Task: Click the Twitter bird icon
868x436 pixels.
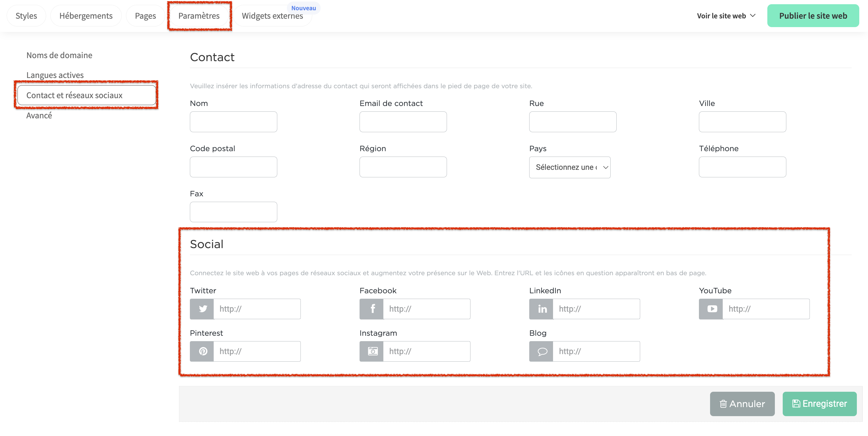Action: coord(202,308)
